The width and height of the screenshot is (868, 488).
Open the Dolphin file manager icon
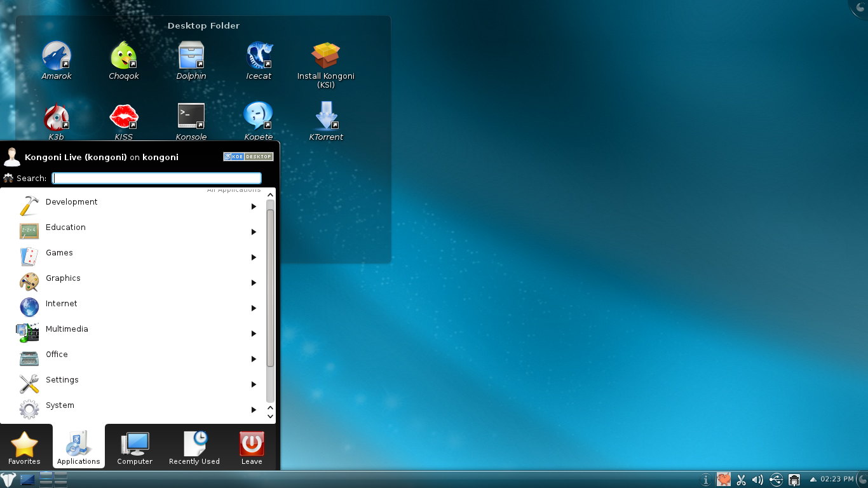(191, 54)
